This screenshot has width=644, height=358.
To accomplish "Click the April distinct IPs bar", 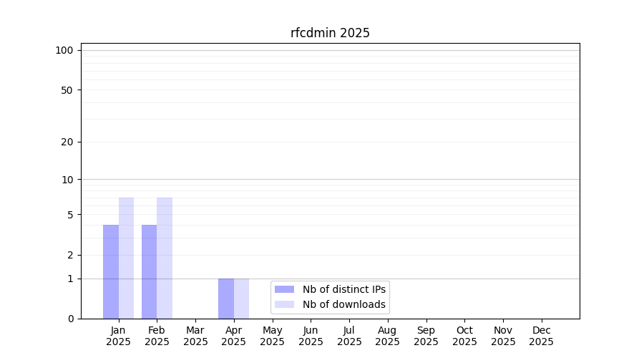I will tap(226, 299).
